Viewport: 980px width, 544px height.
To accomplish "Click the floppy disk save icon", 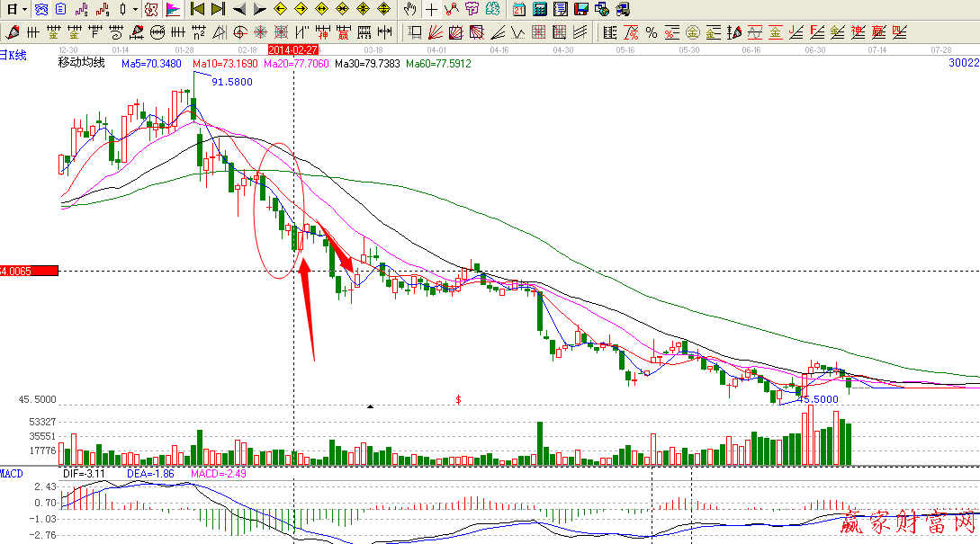I will pyautogui.click(x=581, y=10).
